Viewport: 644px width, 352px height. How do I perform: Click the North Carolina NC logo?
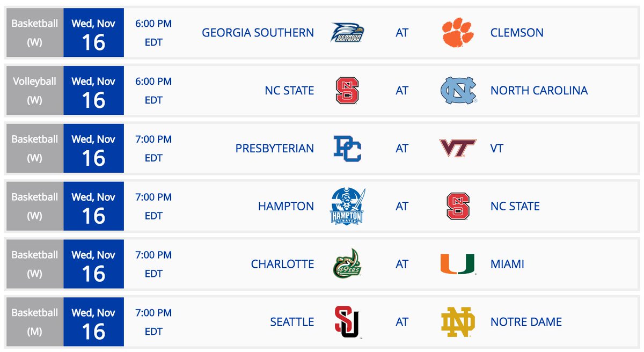[x=458, y=90]
